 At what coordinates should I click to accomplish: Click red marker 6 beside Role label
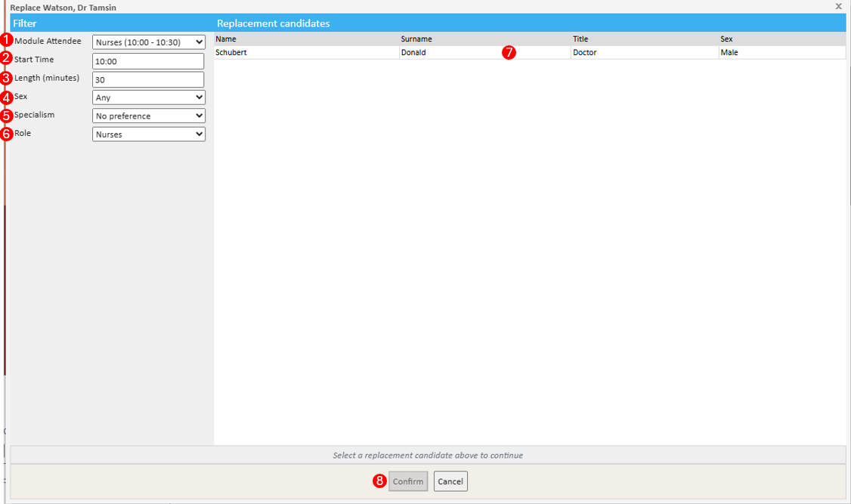click(x=7, y=134)
